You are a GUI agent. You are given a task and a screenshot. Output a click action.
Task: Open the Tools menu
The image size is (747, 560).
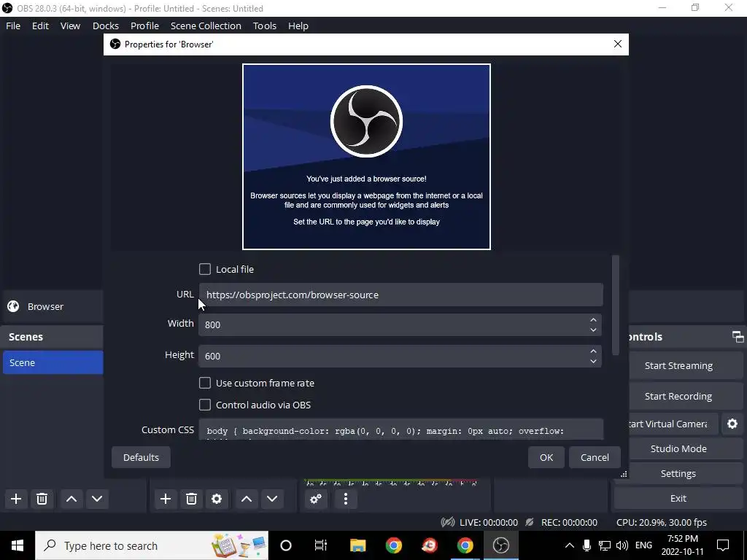tap(264, 26)
